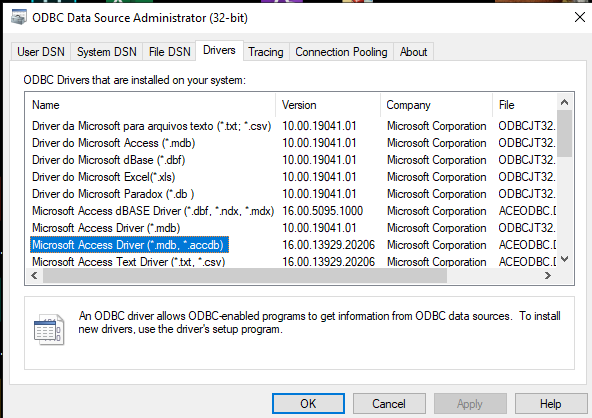
Task: Select the File DSN tab
Action: pos(170,52)
